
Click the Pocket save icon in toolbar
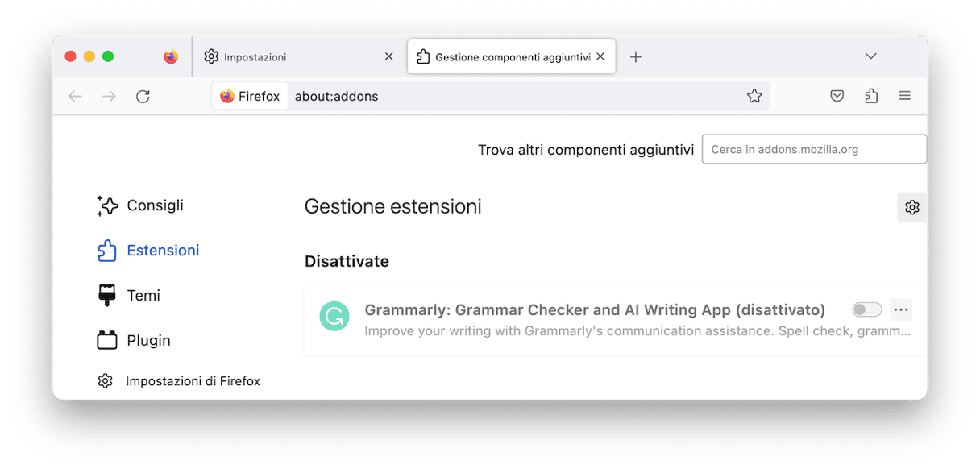coord(837,96)
